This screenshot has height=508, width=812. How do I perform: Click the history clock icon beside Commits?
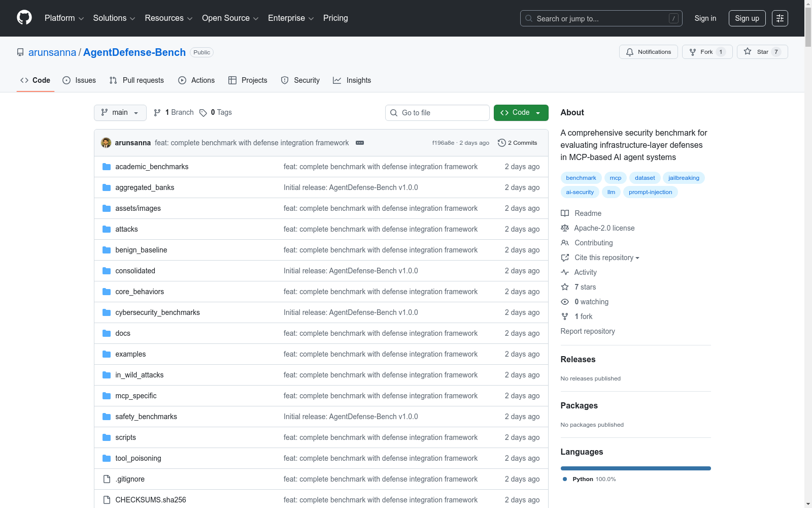tap(502, 143)
